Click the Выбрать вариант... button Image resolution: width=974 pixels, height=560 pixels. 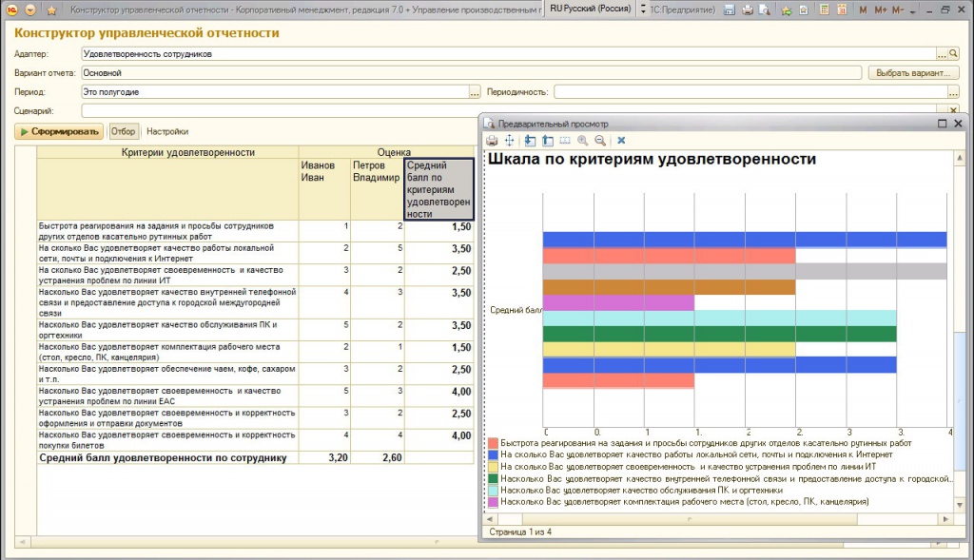click(913, 73)
